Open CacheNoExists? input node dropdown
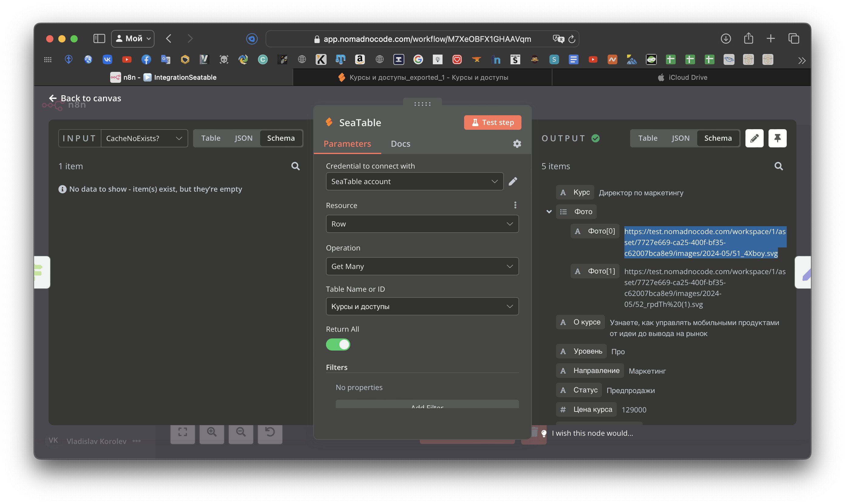Screen dimensions: 845x504 coord(144,138)
